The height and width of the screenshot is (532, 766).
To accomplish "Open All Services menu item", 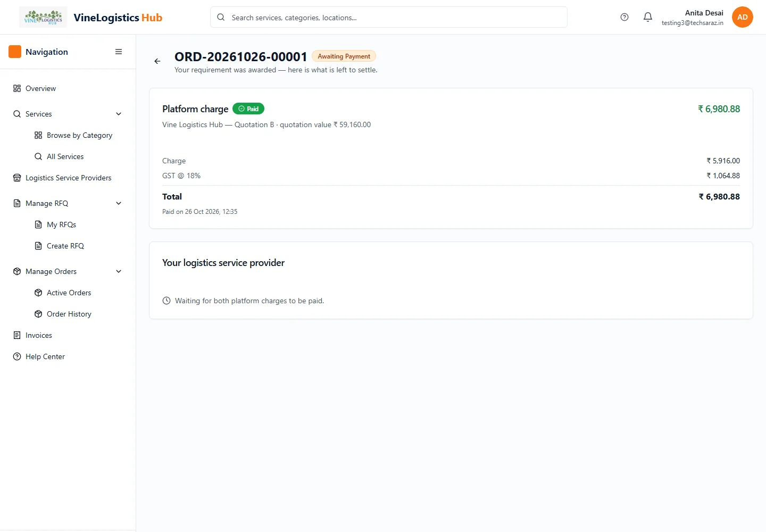I will (79, 156).
